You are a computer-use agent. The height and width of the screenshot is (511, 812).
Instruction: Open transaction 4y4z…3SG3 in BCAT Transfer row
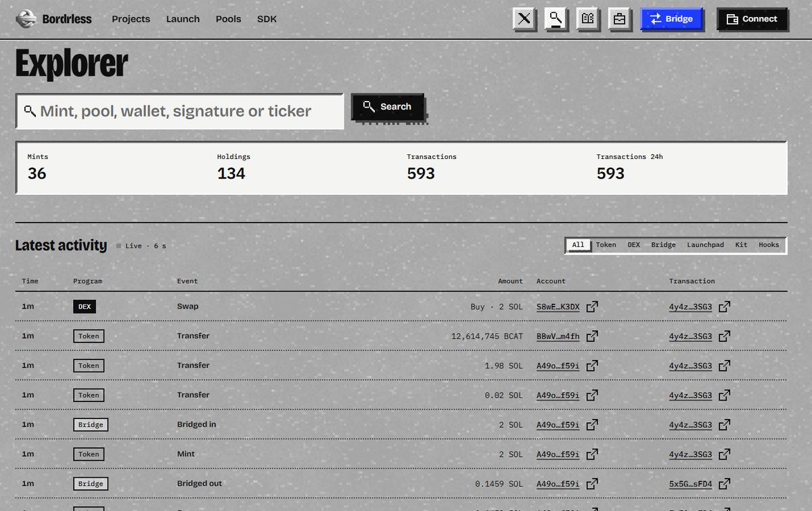coord(690,336)
